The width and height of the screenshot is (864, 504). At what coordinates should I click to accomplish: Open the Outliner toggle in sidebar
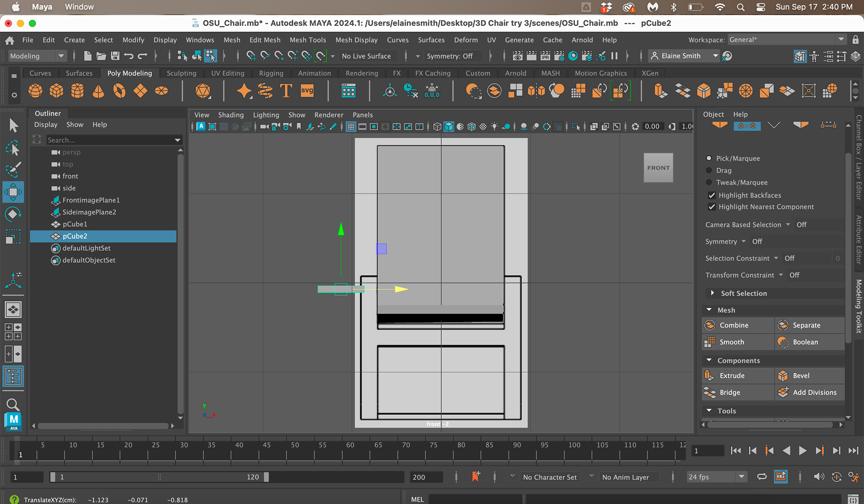pos(13,376)
